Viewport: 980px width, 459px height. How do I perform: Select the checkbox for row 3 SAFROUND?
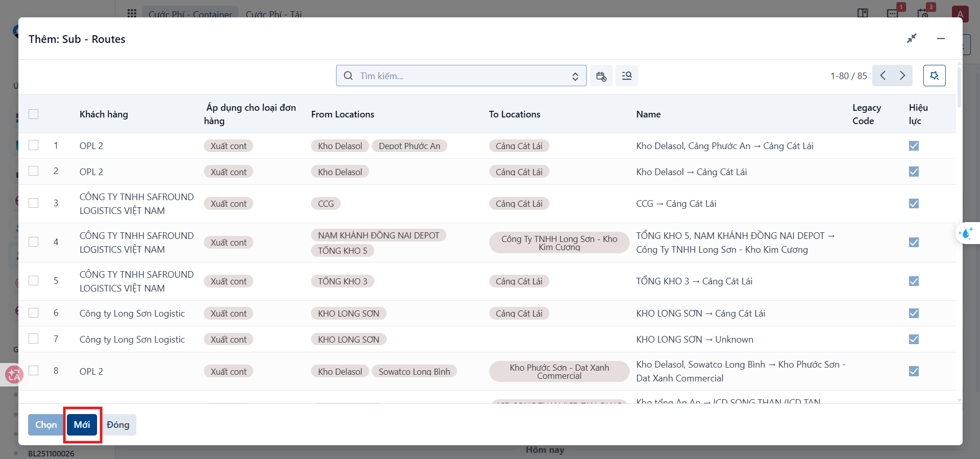point(34,203)
